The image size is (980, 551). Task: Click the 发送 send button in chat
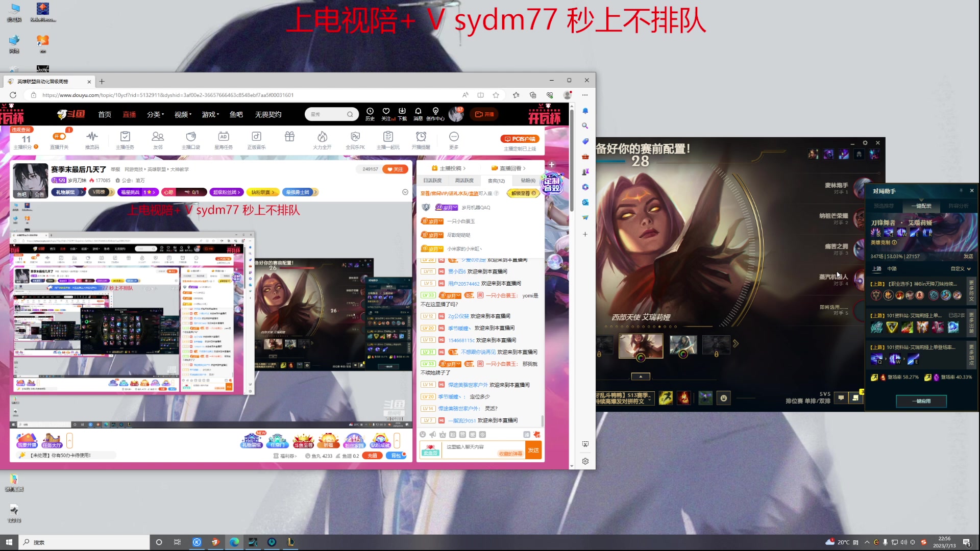click(534, 450)
